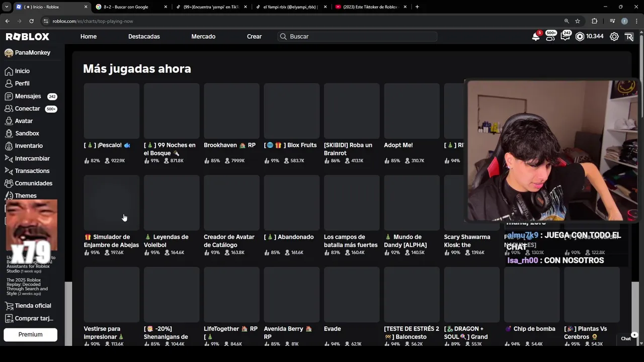Open Transactions in the sidebar
644x362 pixels.
pyautogui.click(x=32, y=171)
